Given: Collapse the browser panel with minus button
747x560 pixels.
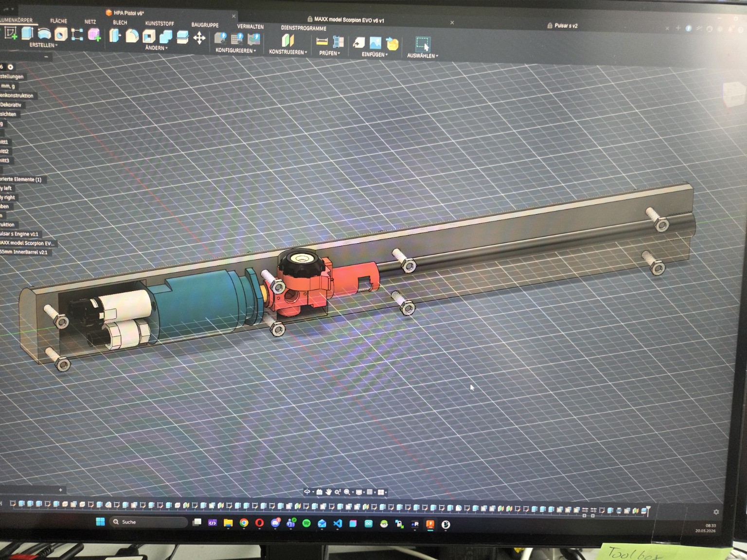Looking at the screenshot, I should 46,57.
